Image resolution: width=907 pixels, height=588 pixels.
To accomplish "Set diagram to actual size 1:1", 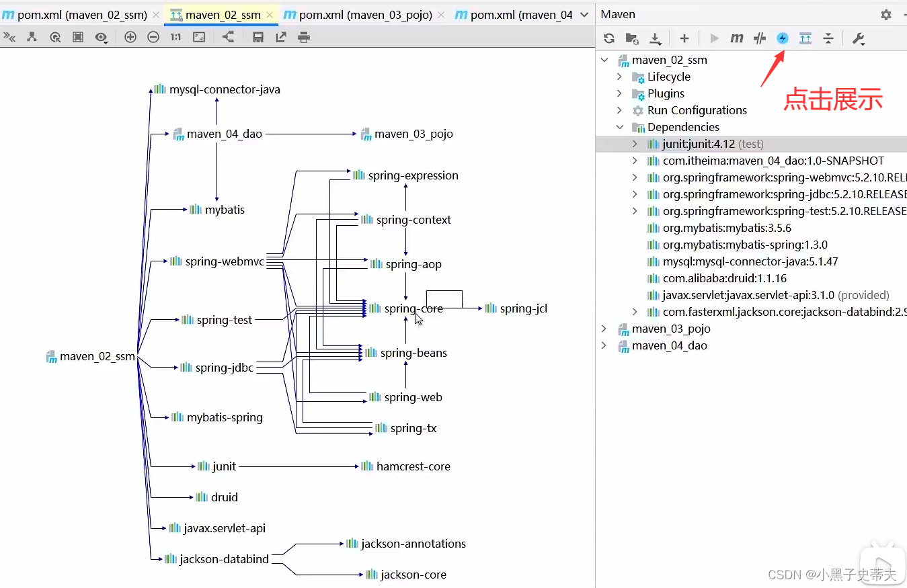I will pyautogui.click(x=175, y=38).
